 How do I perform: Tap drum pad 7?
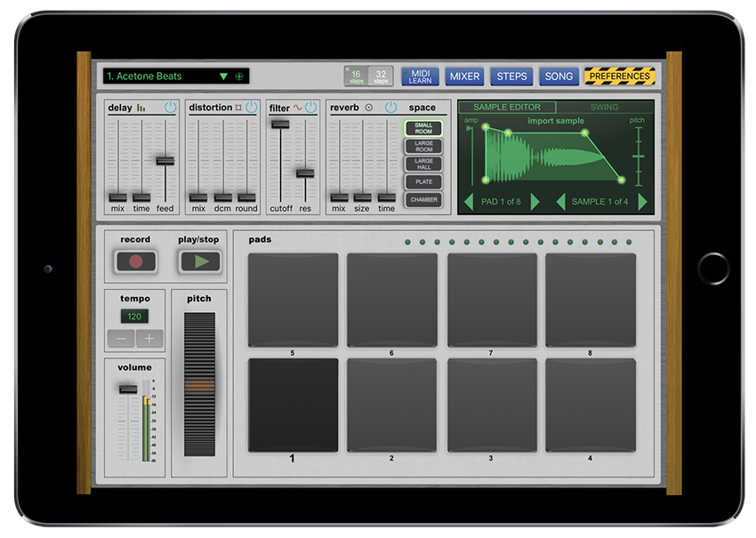(x=491, y=301)
